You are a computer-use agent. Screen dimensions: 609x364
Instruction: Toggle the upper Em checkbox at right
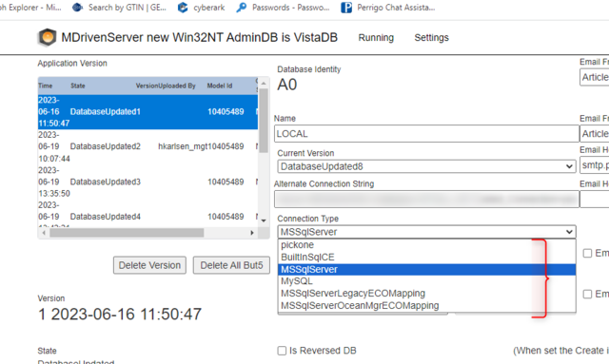(587, 254)
